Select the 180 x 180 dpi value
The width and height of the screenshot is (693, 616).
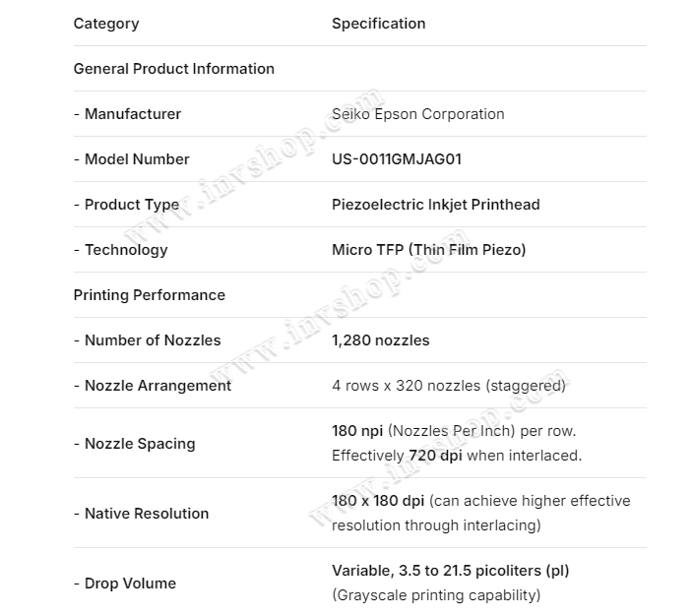click(378, 501)
